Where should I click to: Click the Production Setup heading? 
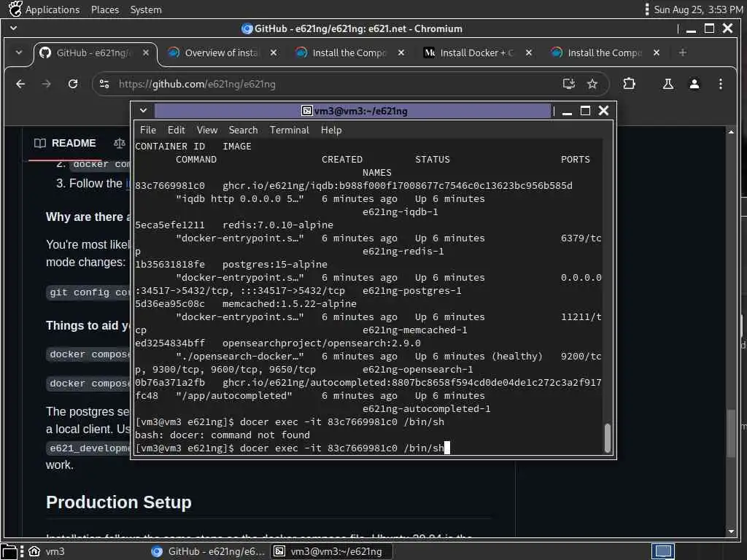pos(119,502)
